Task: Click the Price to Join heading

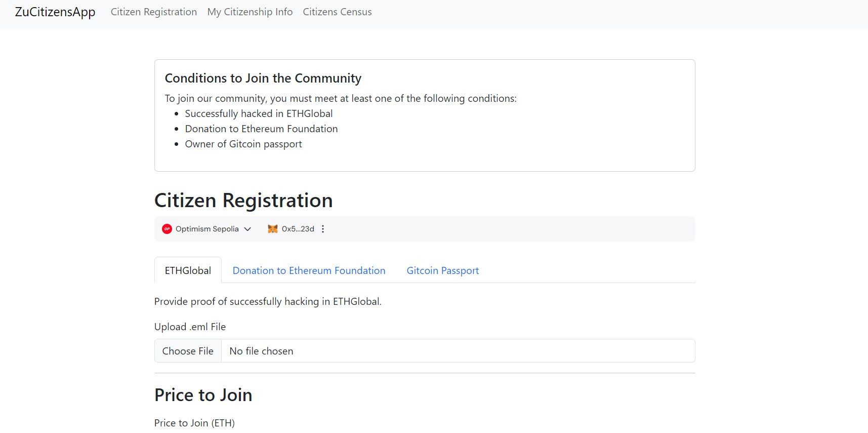Action: [x=203, y=395]
